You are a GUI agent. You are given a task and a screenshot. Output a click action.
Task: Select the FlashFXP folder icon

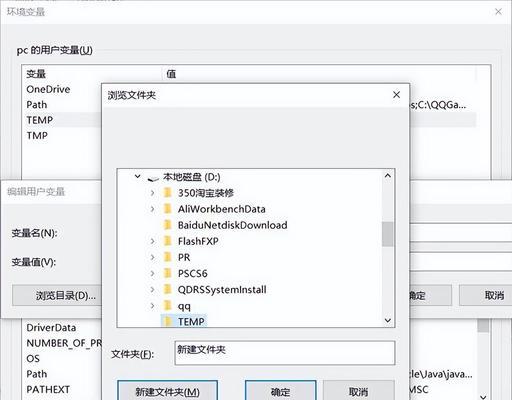[167, 241]
